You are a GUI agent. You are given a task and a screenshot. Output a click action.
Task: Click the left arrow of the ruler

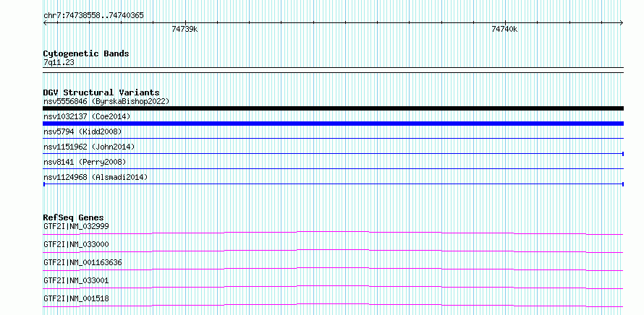[x=45, y=22]
